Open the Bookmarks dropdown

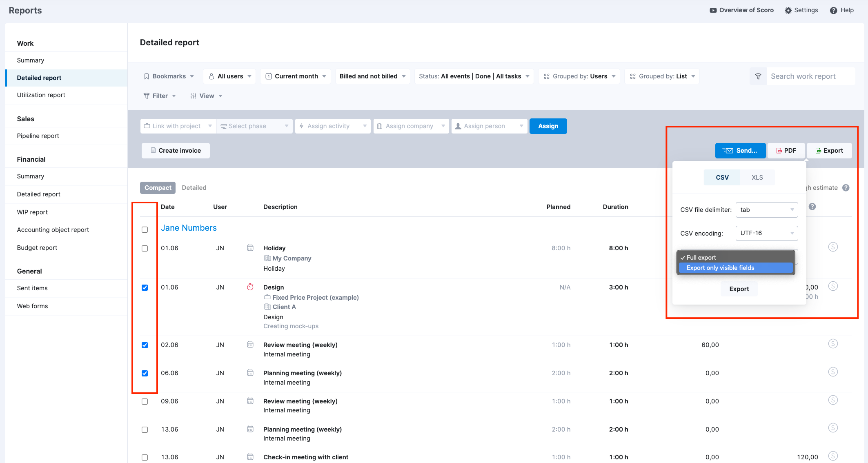(x=169, y=76)
